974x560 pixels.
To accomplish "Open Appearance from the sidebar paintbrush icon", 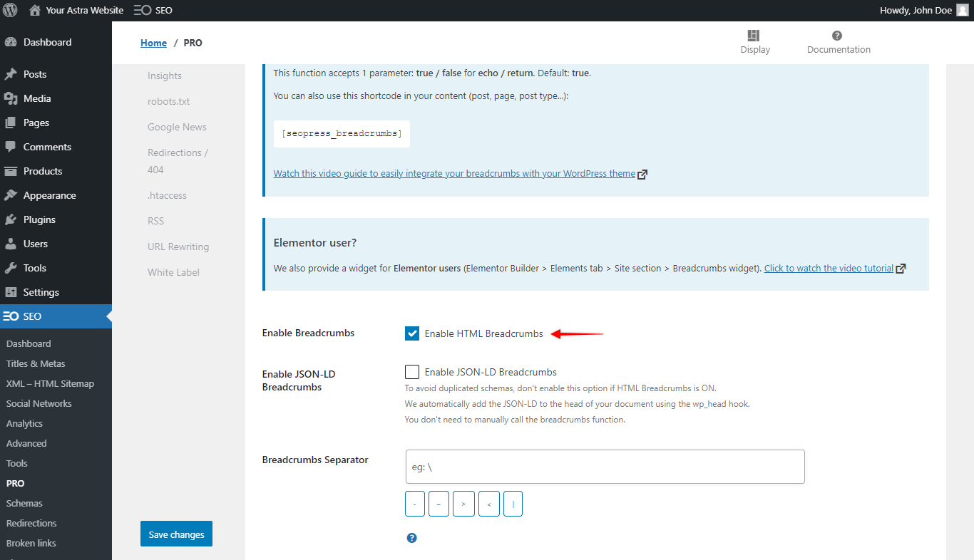I will pyautogui.click(x=9, y=195).
